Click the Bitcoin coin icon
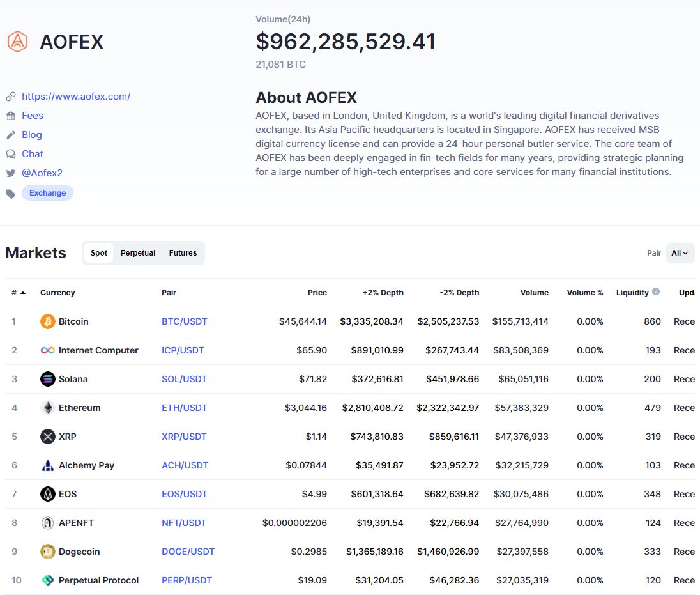 coord(48,321)
